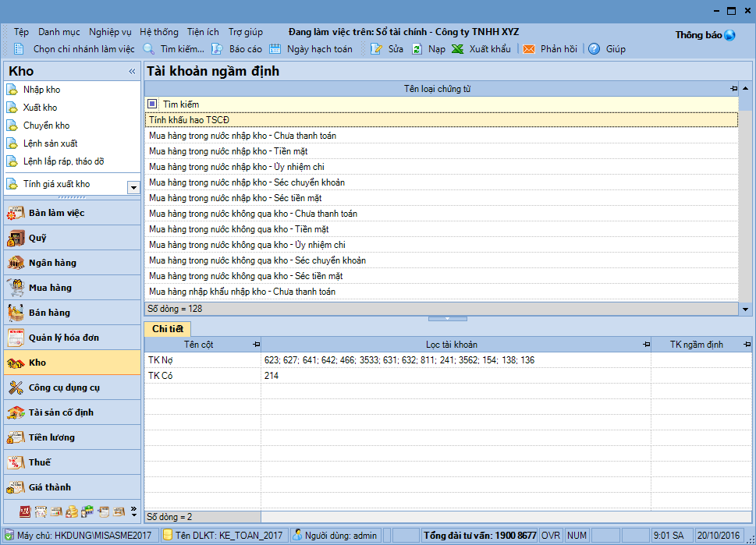Toggle pin on Tên loại chứng từ column
This screenshot has width=756, height=545.
click(733, 89)
